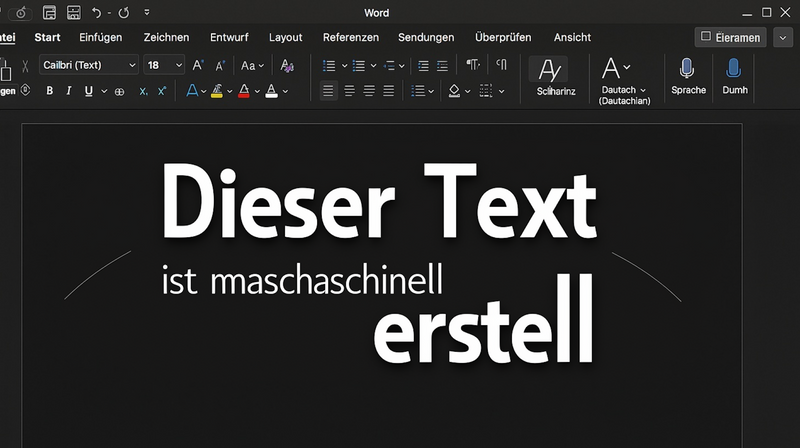The height and width of the screenshot is (448, 800).
Task: Click the Sprache microphone icon
Action: pyautogui.click(x=687, y=69)
